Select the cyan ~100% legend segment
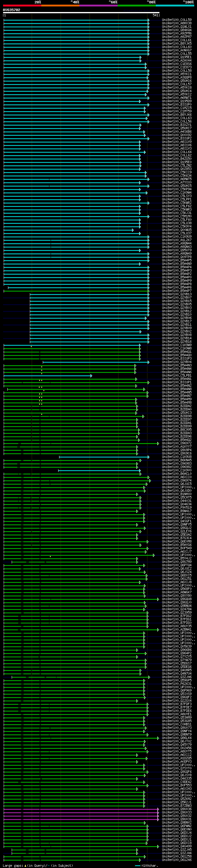Viewport: 197px width, 868px height. click(x=175, y=6)
